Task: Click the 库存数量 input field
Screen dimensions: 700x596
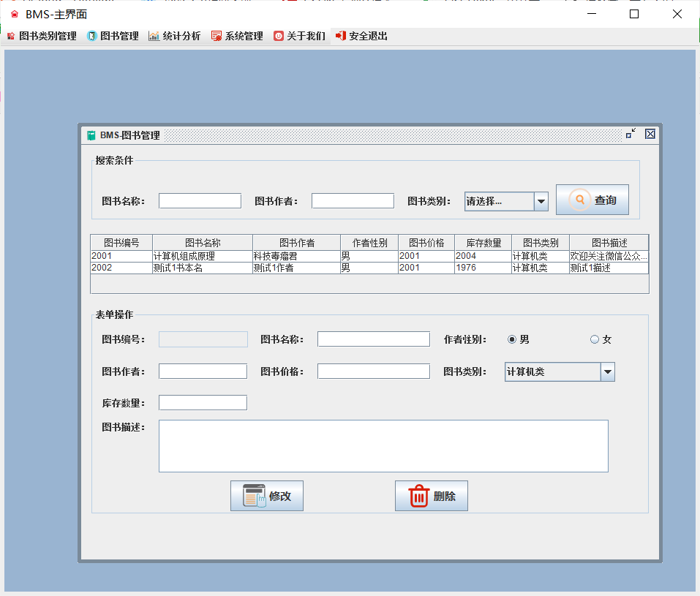Action: 203,403
